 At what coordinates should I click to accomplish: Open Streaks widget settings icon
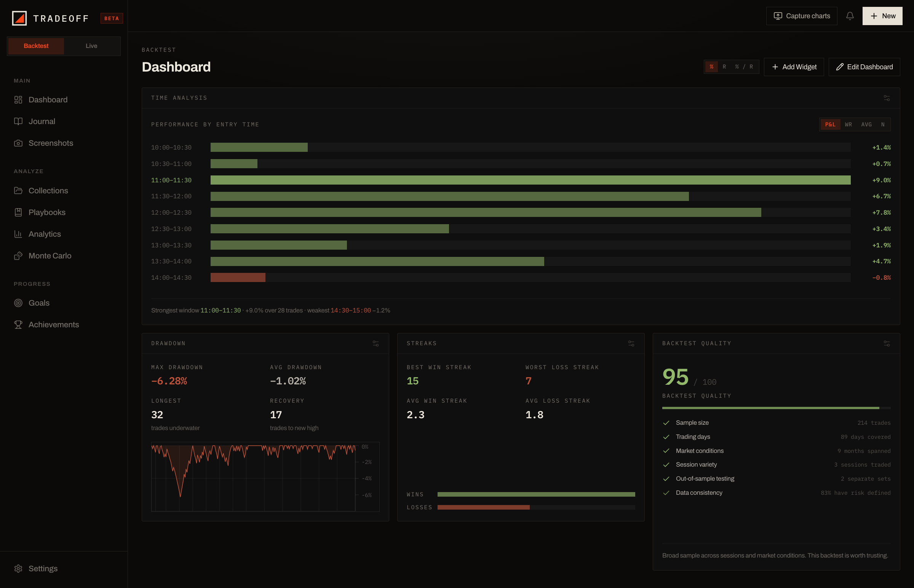[631, 344]
